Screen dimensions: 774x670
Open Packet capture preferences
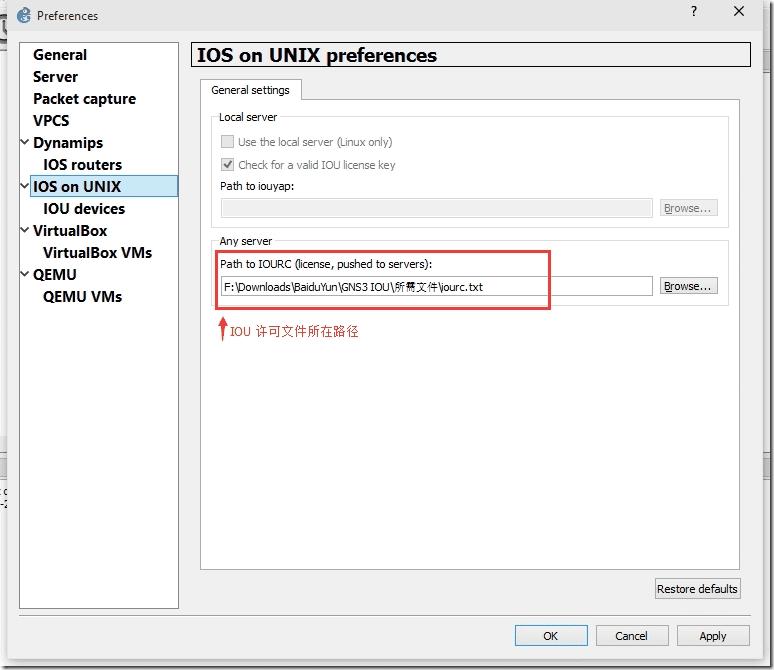[84, 99]
